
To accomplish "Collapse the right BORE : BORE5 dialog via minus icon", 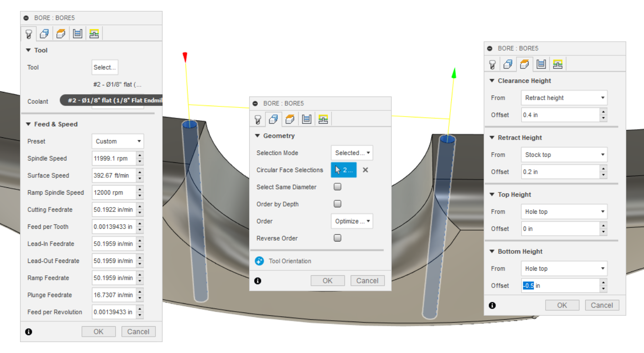I will [x=490, y=49].
